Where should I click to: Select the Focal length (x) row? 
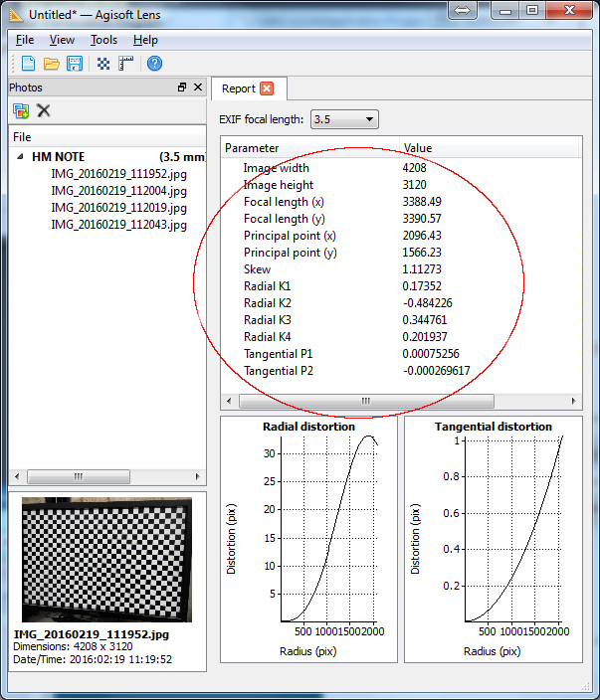coord(401,202)
